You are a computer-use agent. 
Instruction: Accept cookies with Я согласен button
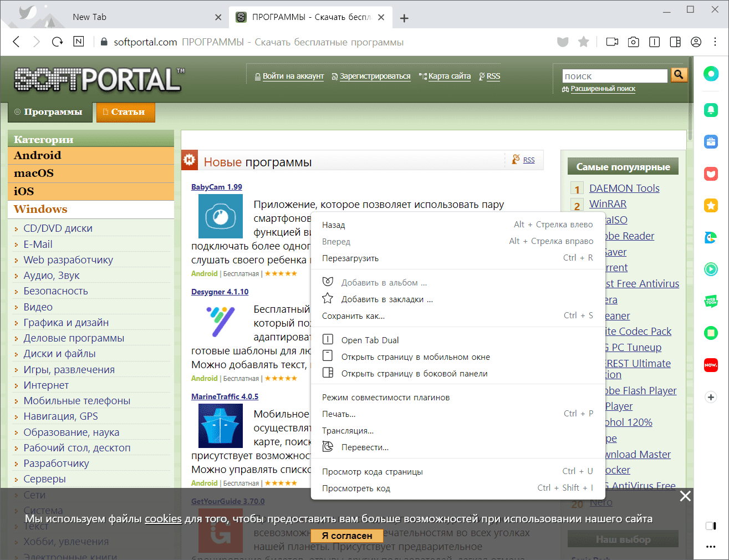346,536
